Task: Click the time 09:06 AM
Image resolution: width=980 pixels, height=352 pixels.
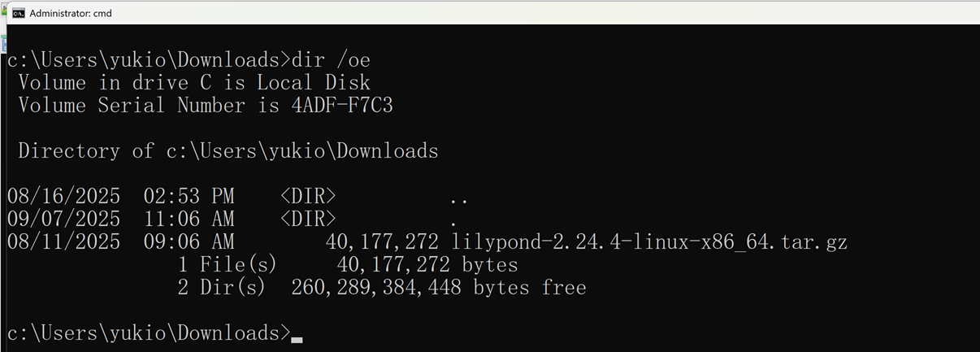Action: tap(189, 241)
